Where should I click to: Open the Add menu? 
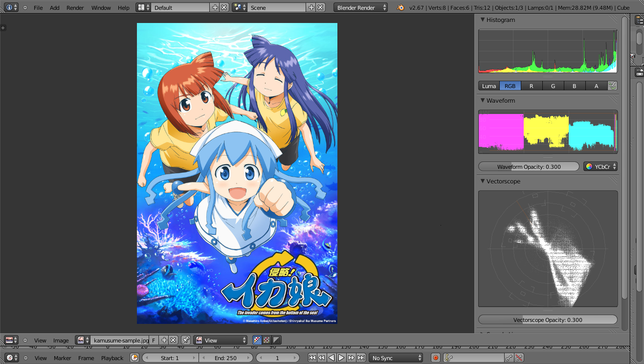pos(55,8)
